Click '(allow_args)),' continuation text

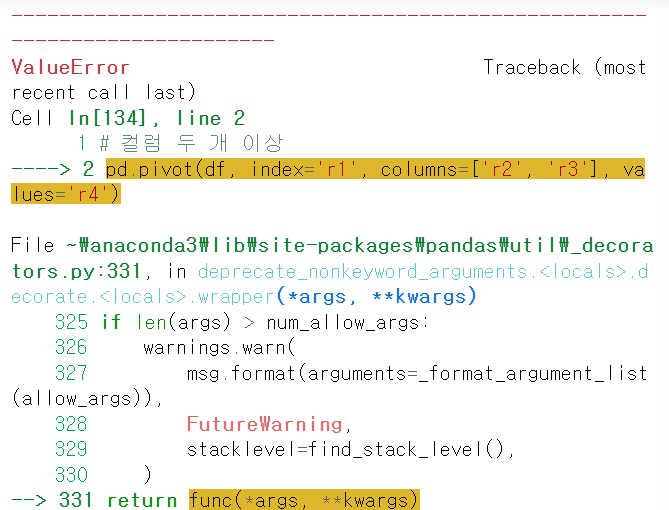(87, 399)
